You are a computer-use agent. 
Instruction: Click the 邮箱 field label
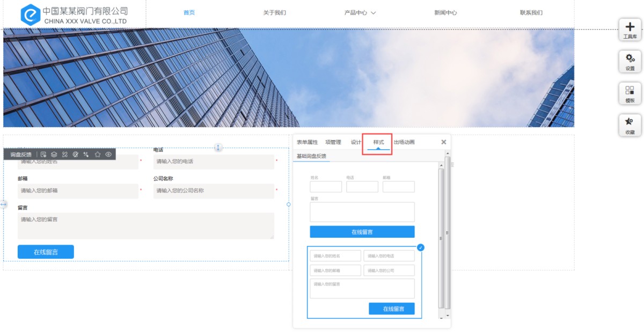tap(23, 179)
